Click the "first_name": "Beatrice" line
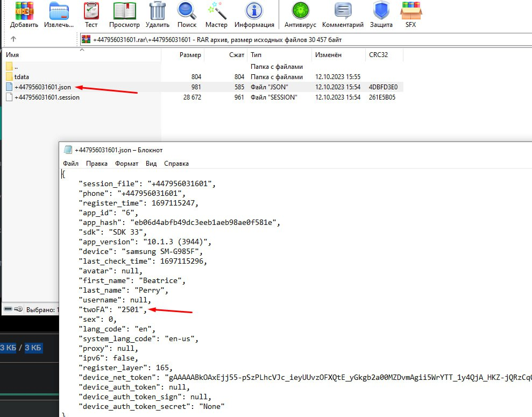This screenshot has height=417, width=532. tap(132, 281)
